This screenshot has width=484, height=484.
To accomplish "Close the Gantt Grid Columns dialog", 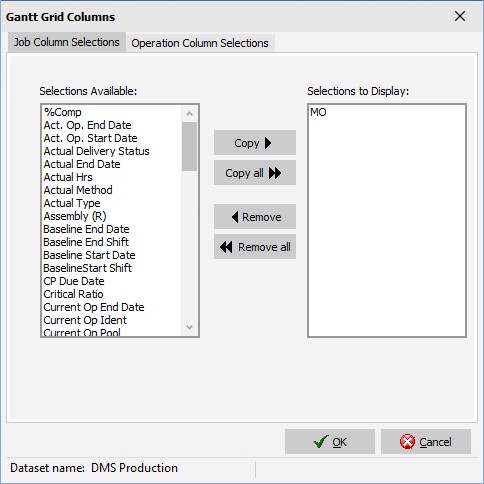I will point(460,16).
